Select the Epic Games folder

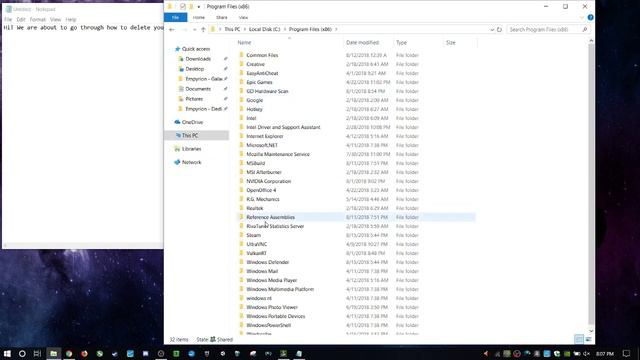tap(259, 82)
